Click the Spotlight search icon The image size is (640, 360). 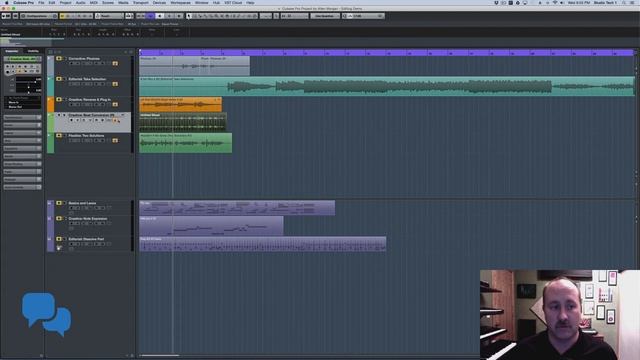click(624, 2)
